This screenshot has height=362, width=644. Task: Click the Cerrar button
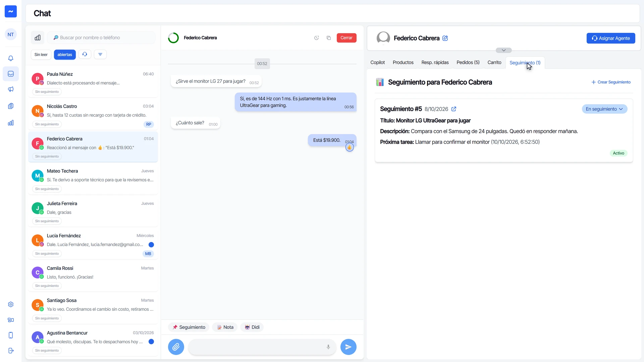tap(346, 38)
